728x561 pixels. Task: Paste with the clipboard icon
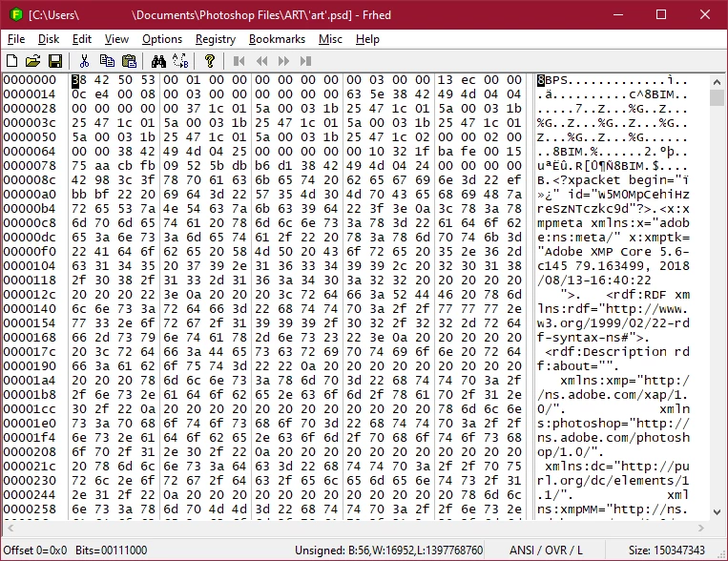[x=129, y=61]
